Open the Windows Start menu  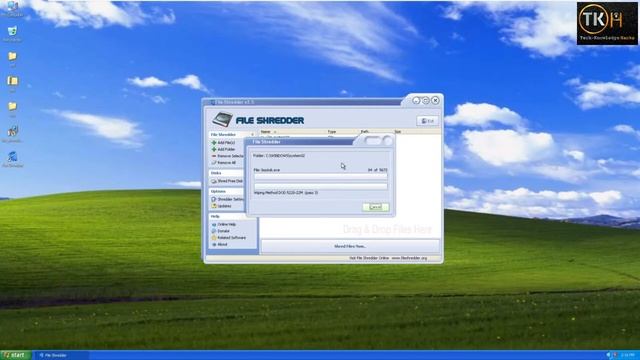coord(16,355)
